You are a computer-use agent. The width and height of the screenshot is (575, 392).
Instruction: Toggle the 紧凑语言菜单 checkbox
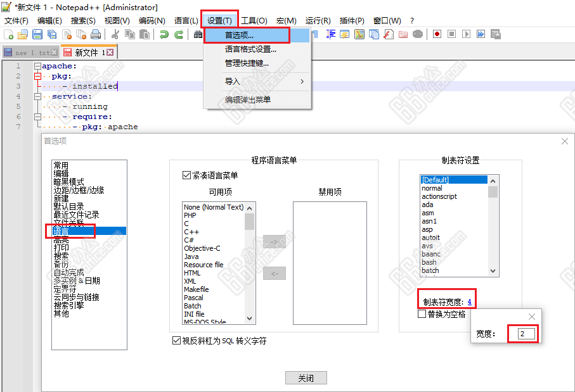[x=186, y=175]
